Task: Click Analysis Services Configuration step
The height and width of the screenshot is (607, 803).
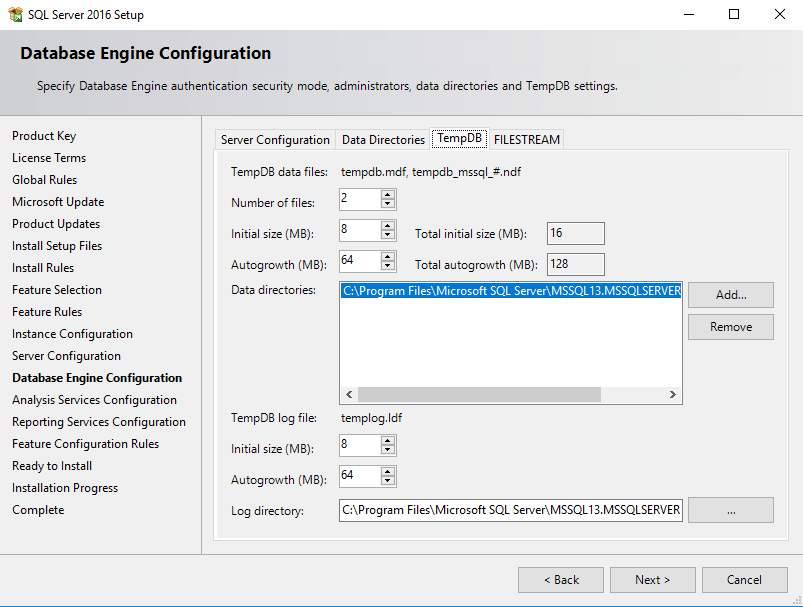Action: click(94, 400)
